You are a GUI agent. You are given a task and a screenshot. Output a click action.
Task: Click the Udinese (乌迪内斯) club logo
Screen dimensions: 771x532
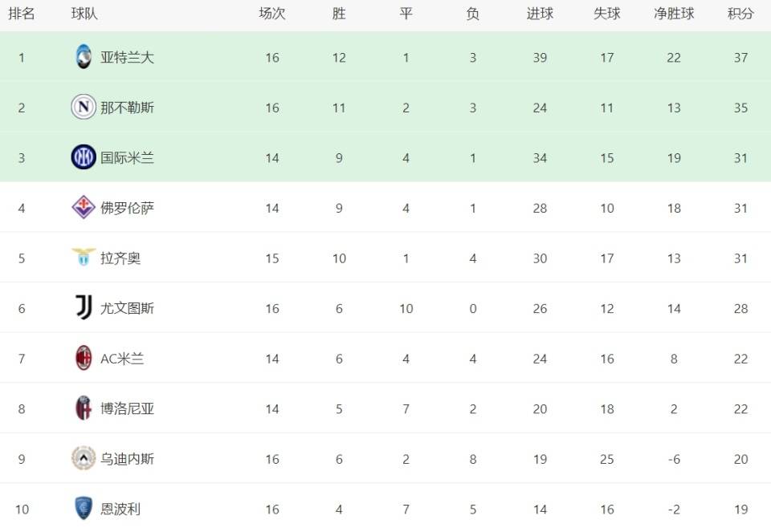pos(84,459)
